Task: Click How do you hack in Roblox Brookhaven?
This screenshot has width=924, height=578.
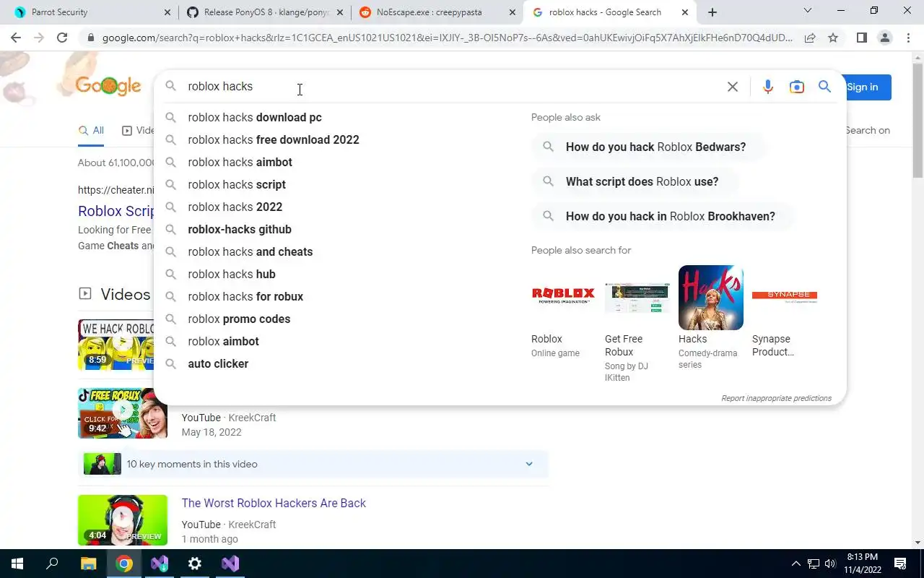Action: [x=663, y=216]
